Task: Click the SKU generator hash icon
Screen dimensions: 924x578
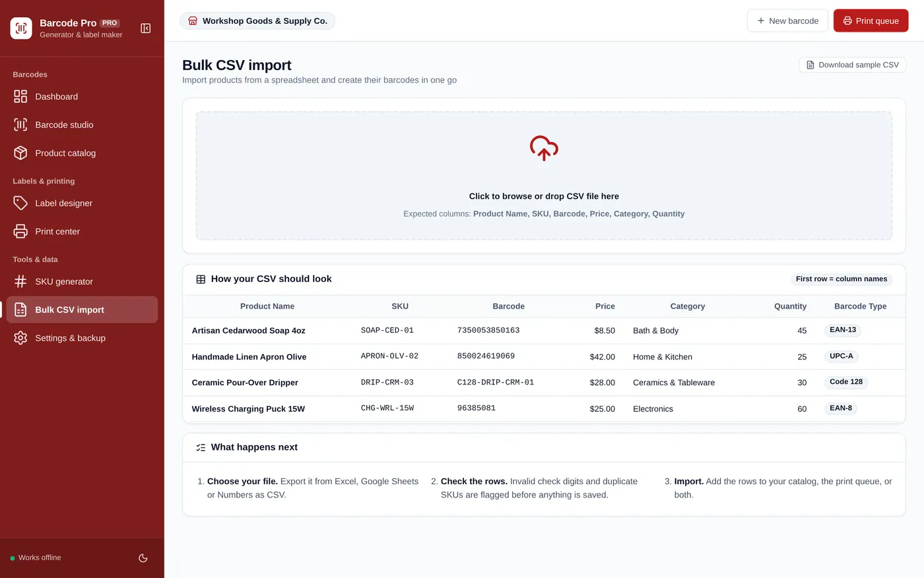Action: click(20, 281)
